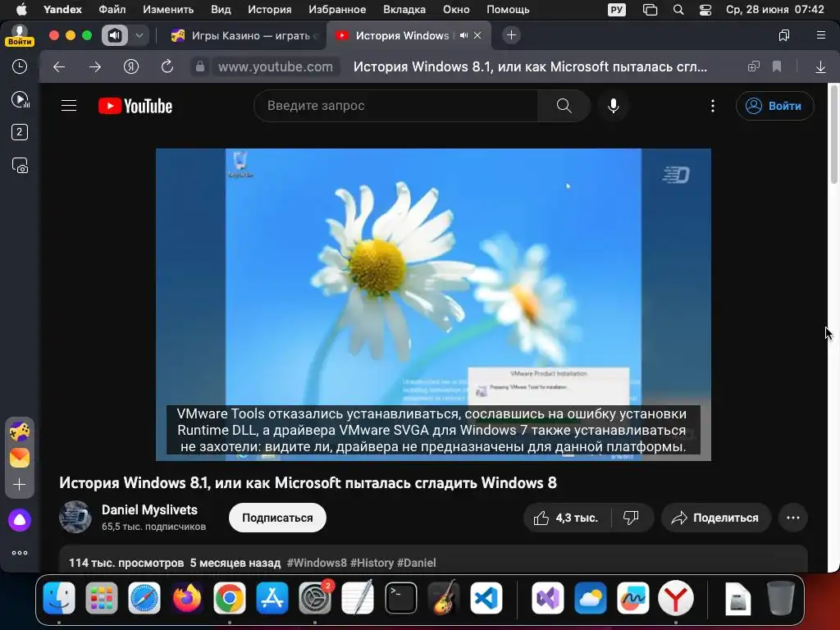Open Finder from the Dock
Image resolution: width=840 pixels, height=630 pixels.
(x=59, y=598)
